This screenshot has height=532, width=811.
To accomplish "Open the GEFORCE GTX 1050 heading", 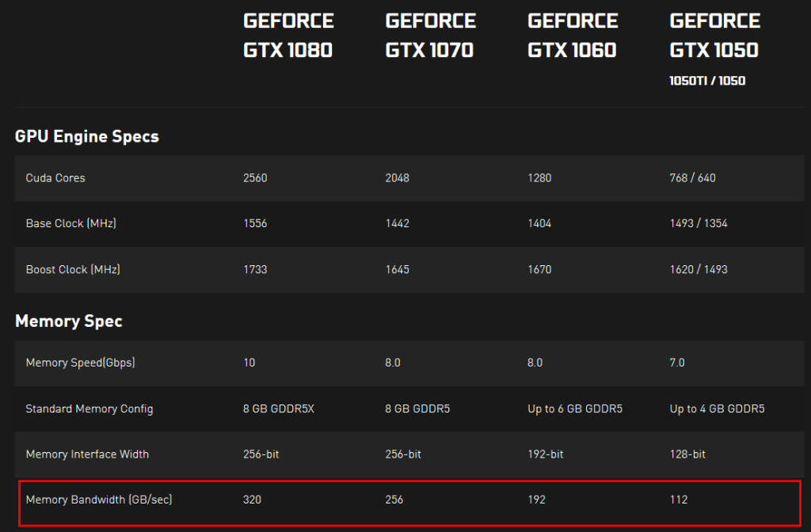I will click(715, 35).
